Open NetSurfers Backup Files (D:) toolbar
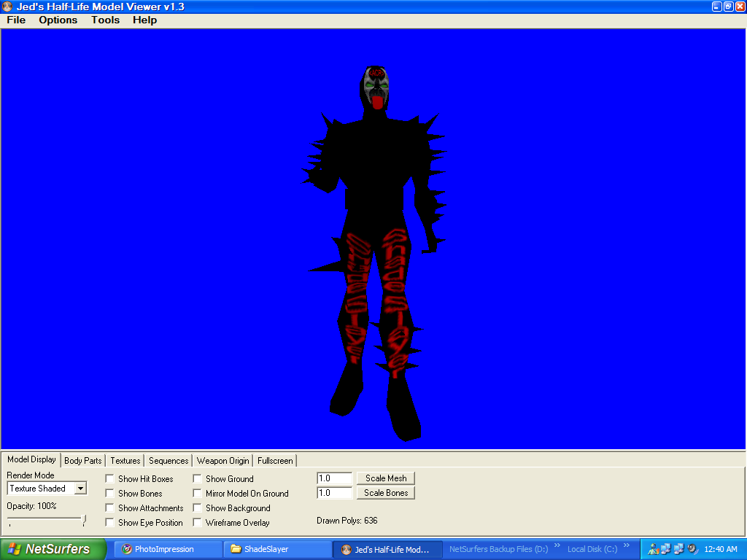Viewport: 747px width, 560px height. click(x=498, y=549)
